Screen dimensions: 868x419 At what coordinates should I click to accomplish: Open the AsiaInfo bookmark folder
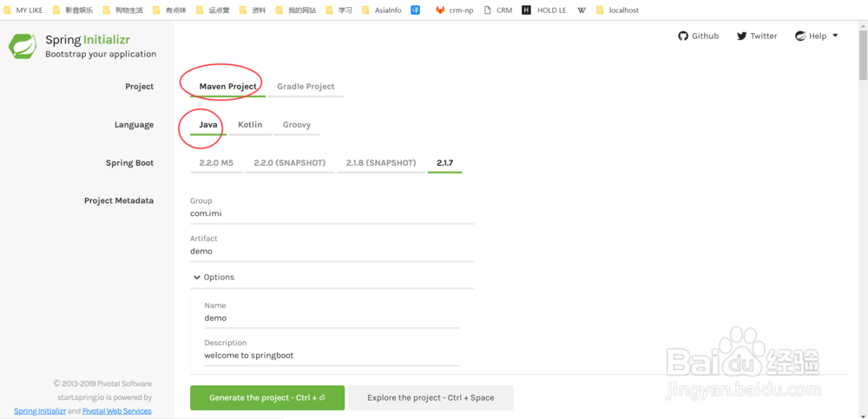click(x=381, y=10)
